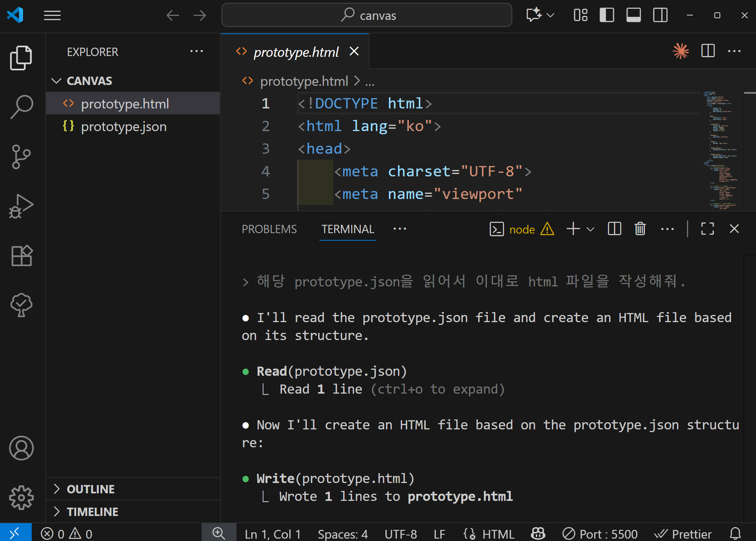Select the prototype.html editor tab
This screenshot has width=756, height=541.
pyautogui.click(x=296, y=52)
